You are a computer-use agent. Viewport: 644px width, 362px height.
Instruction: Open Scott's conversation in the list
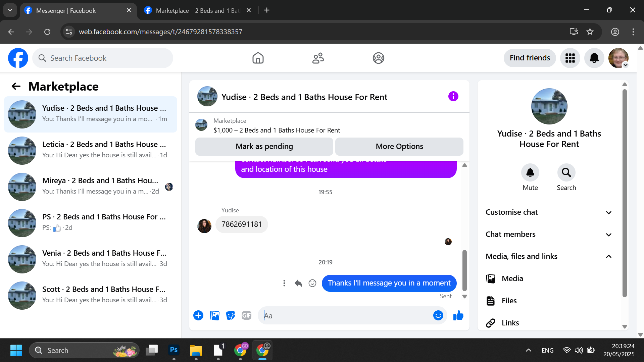tap(91, 295)
